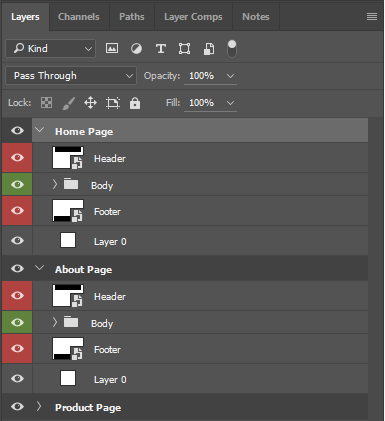Lock transparent pixels icon

pyautogui.click(x=46, y=103)
